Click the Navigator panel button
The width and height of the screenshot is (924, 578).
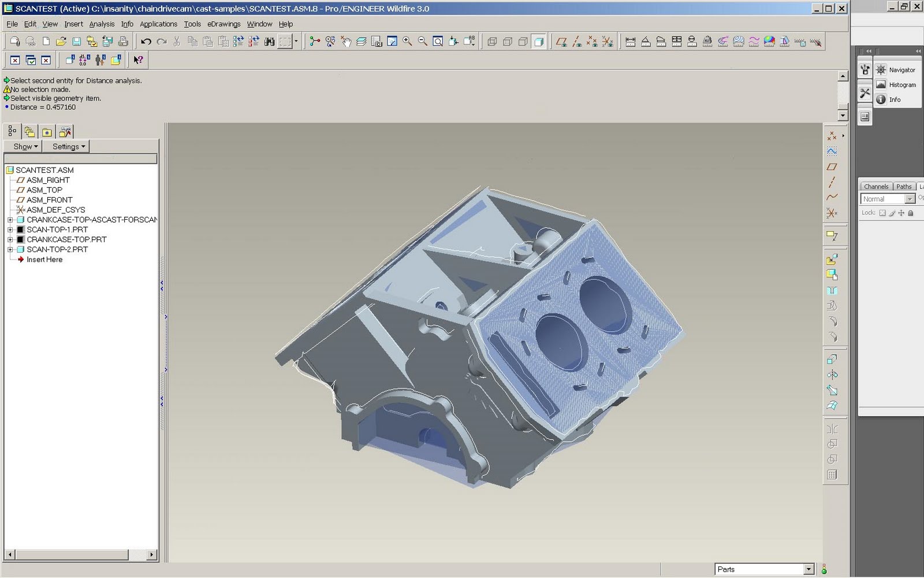(x=896, y=70)
